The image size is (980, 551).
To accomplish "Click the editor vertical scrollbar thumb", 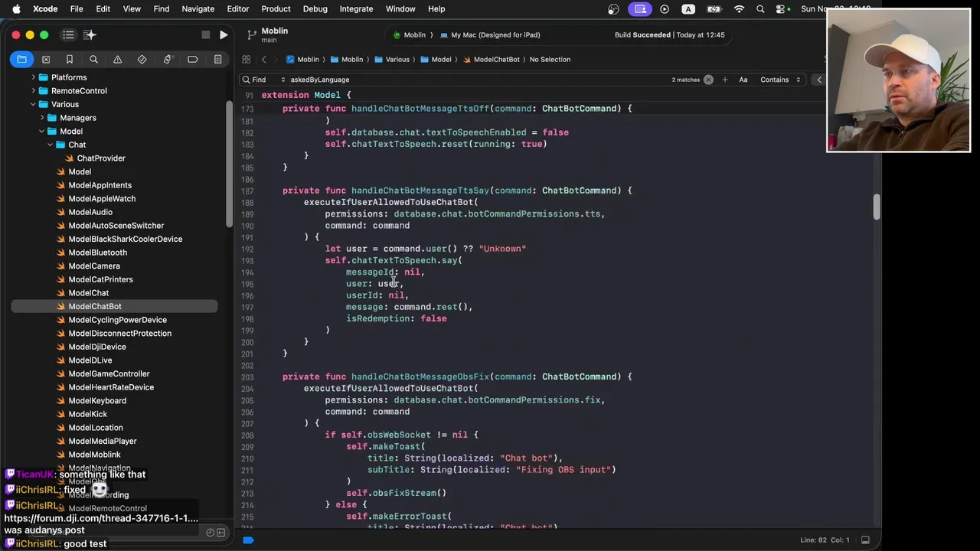I will (x=877, y=206).
